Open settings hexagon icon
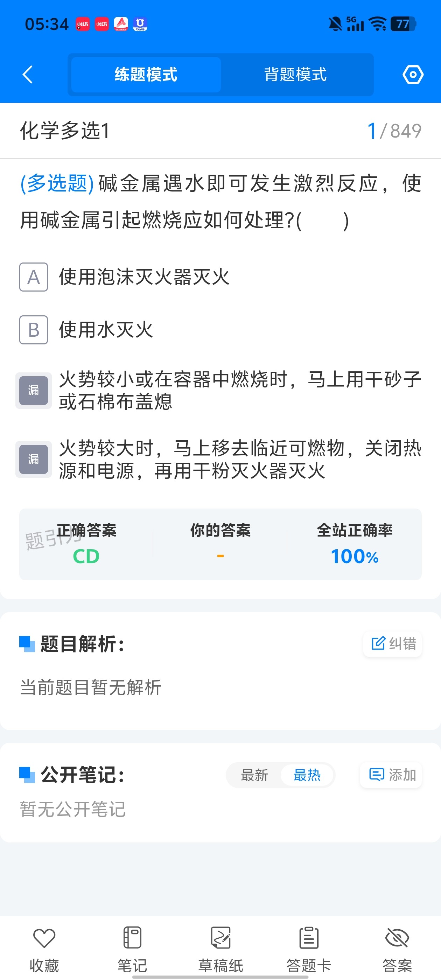Screen dimensions: 441x980 pyautogui.click(x=413, y=74)
